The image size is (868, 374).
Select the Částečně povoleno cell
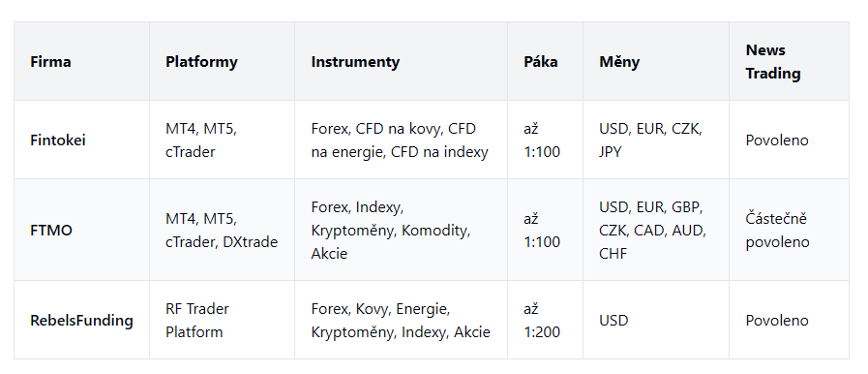[789, 230]
